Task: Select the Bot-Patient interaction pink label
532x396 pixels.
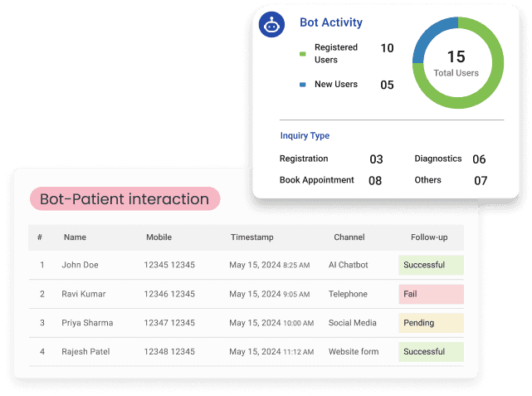Action: (x=124, y=199)
